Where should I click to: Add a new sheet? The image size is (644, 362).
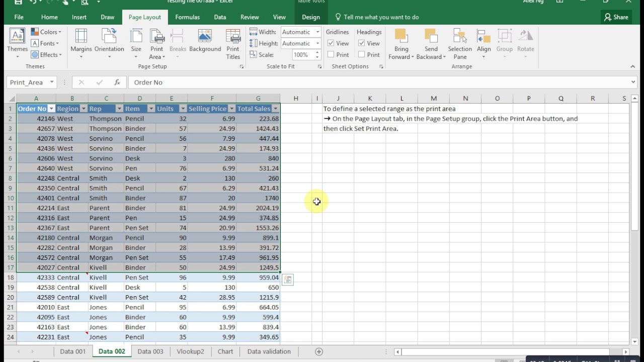pyautogui.click(x=318, y=351)
